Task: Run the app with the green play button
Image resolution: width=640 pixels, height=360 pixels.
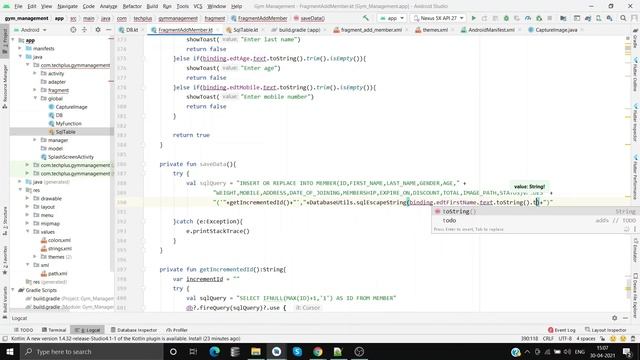Action: 473,18
